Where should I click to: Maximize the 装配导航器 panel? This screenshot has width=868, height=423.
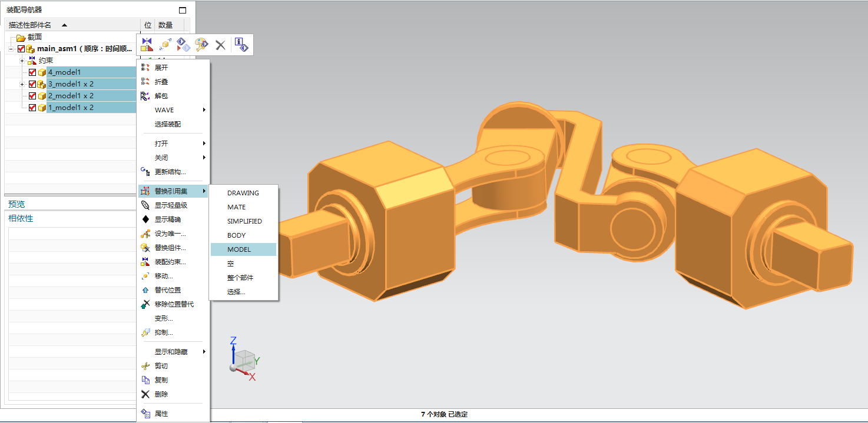[x=183, y=10]
